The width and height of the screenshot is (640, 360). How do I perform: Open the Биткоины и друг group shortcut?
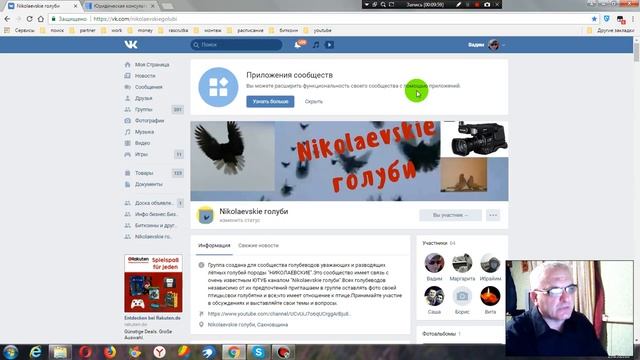point(155,225)
